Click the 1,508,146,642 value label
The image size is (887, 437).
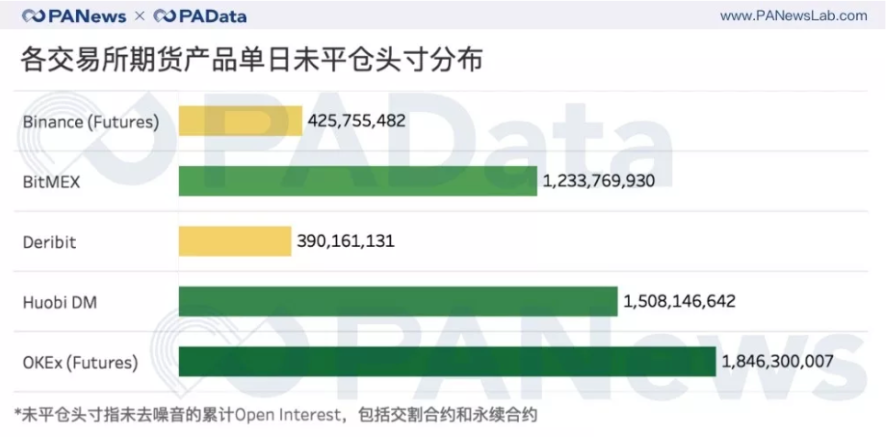(679, 301)
